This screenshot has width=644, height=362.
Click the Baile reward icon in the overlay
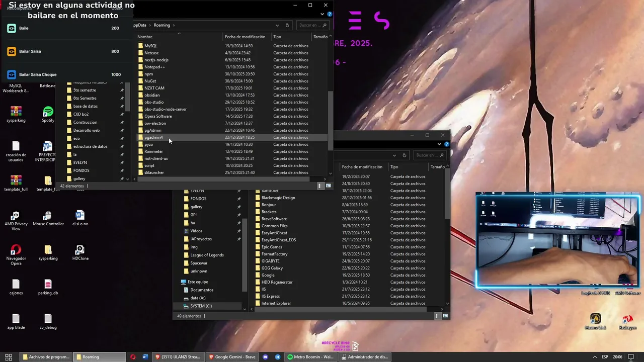pyautogui.click(x=11, y=28)
